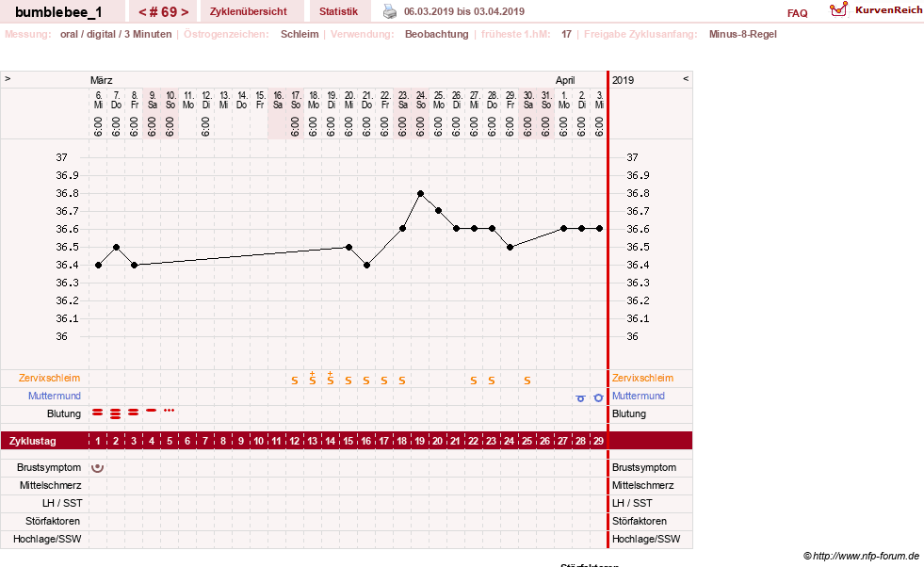
Task: Click the right Brustsymptom row label
Action: coord(644,467)
